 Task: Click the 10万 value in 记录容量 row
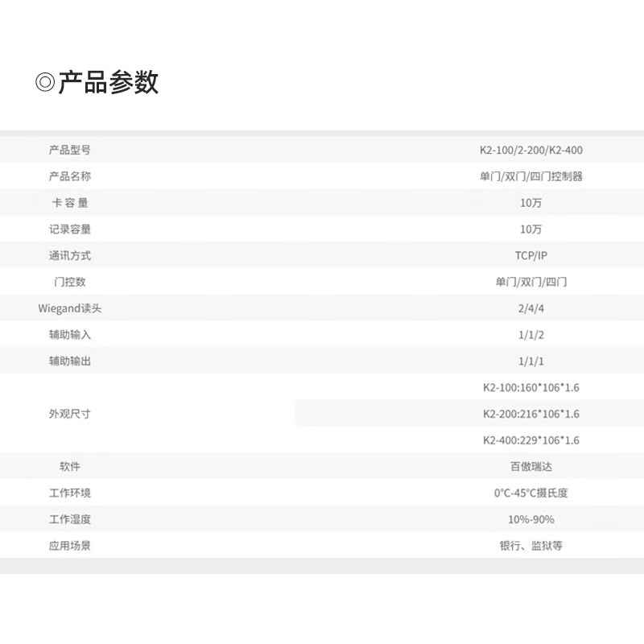(530, 229)
